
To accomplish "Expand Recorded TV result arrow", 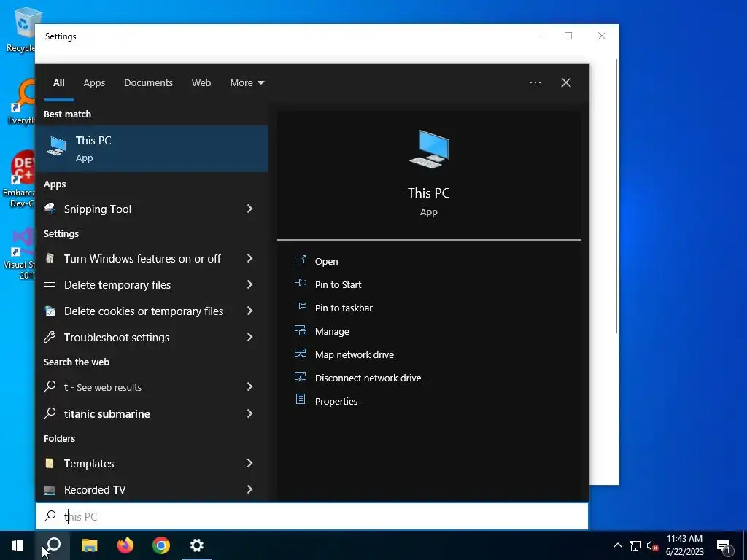I will 249,489.
